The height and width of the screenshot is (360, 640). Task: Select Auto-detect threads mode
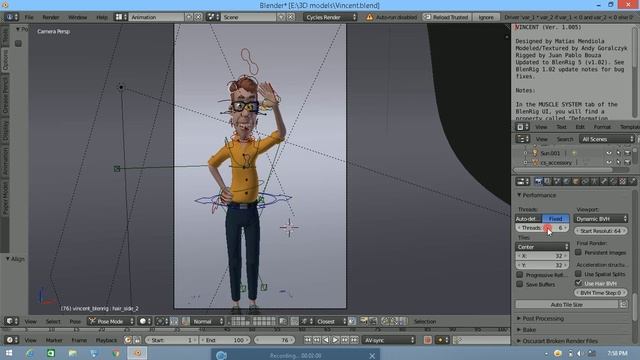coord(528,219)
